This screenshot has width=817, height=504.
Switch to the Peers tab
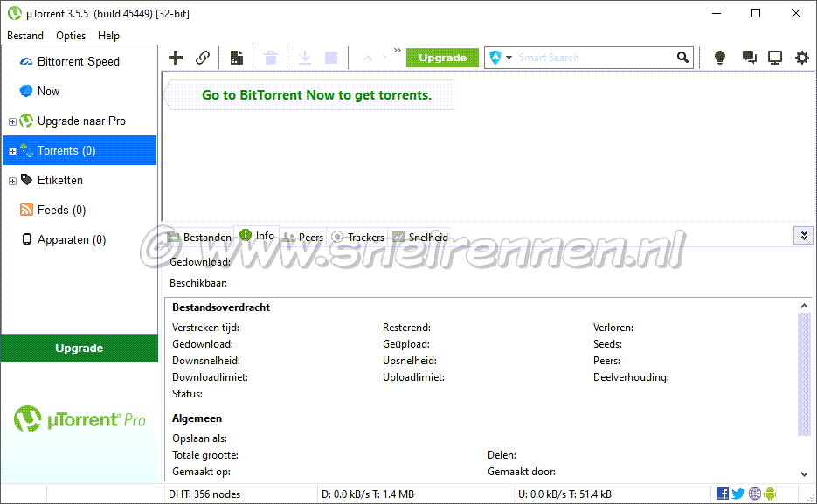[x=303, y=238]
